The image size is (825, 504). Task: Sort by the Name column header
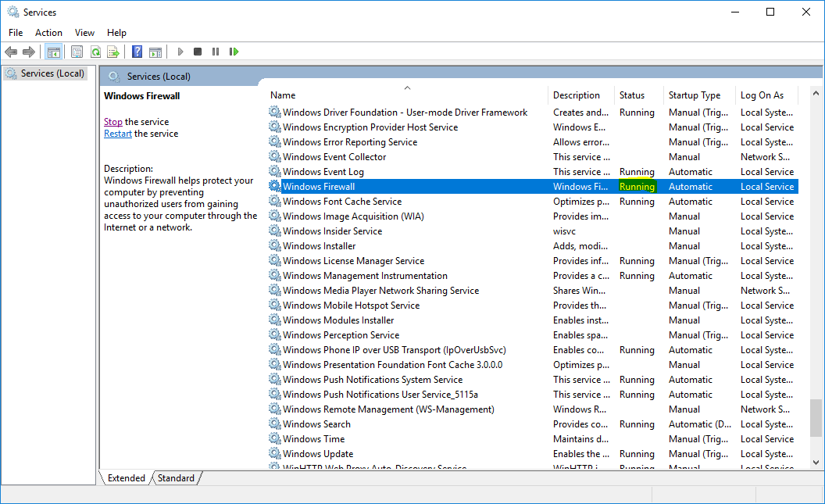tap(407, 95)
